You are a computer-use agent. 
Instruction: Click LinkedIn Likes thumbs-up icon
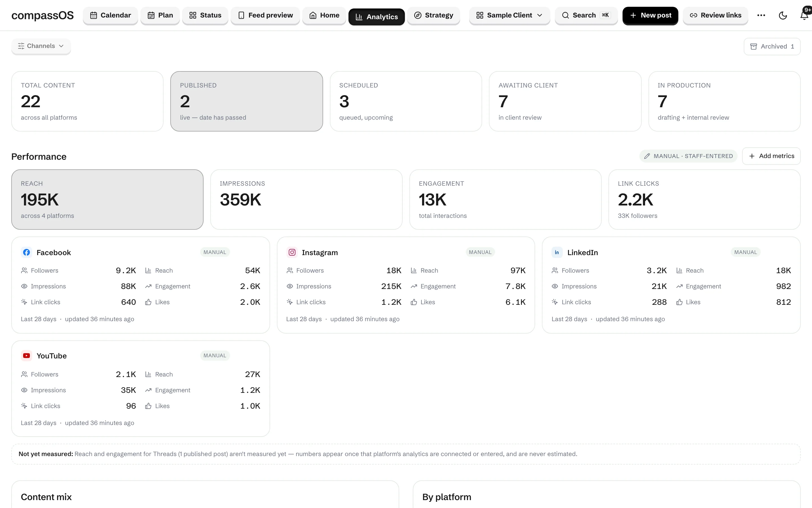(679, 302)
